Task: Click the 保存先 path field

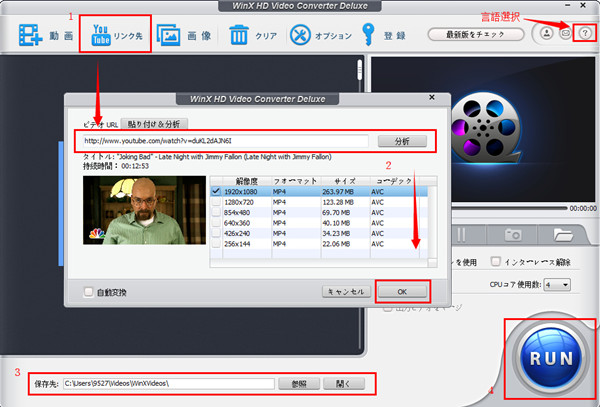Action: (168, 384)
